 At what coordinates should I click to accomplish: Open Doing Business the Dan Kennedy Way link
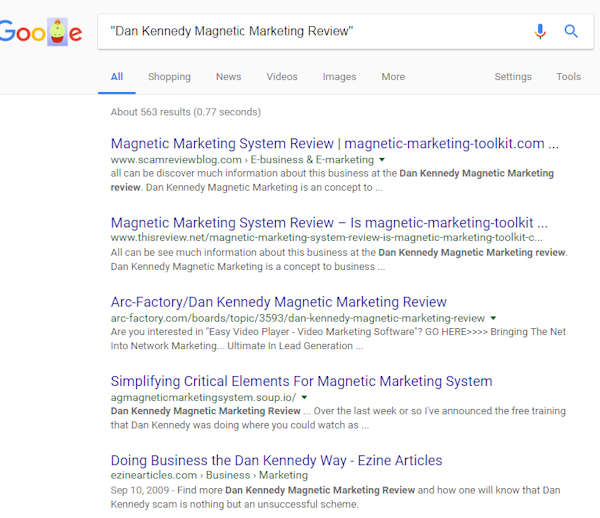click(x=276, y=460)
